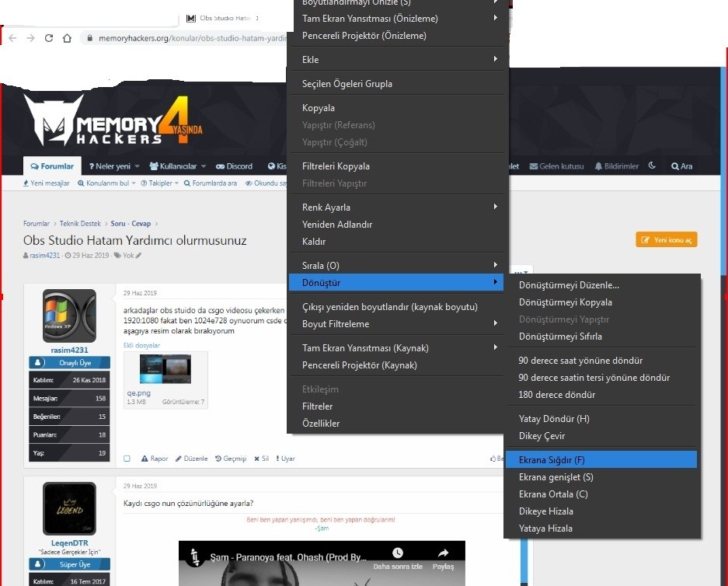Click Çıkışı yeniden boyutlandır (kaynak boyutu)
Viewport: 728px width, 586px height.
coord(397,307)
